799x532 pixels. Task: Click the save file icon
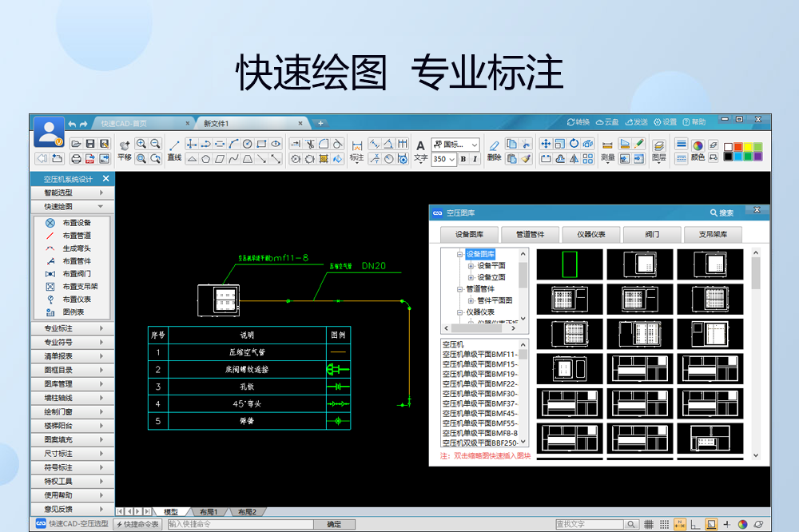coord(90,144)
